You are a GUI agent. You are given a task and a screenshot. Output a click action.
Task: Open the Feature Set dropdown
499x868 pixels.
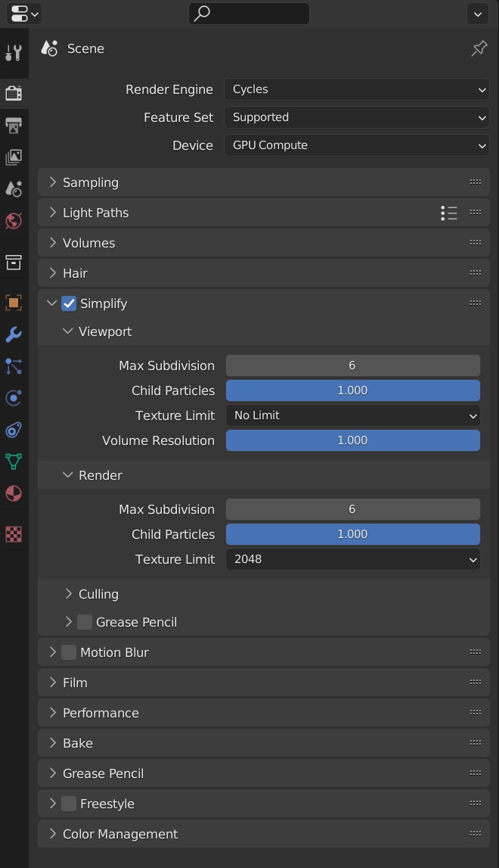pyautogui.click(x=356, y=117)
